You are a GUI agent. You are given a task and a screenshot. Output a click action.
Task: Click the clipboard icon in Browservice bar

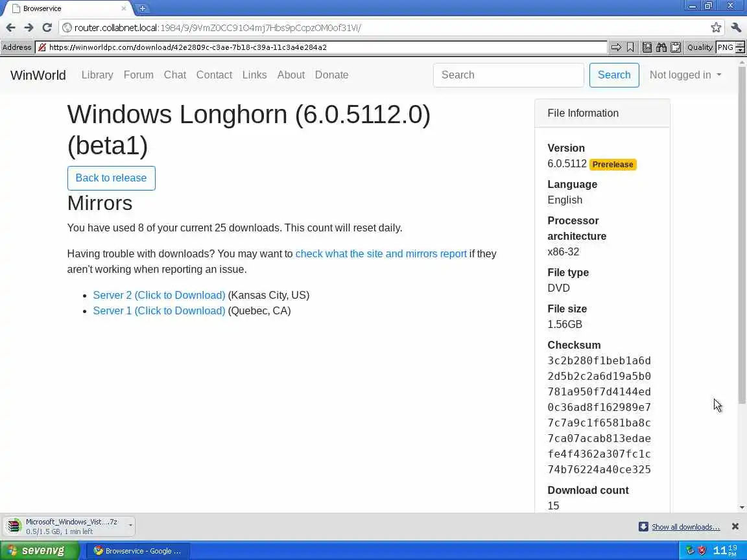676,47
